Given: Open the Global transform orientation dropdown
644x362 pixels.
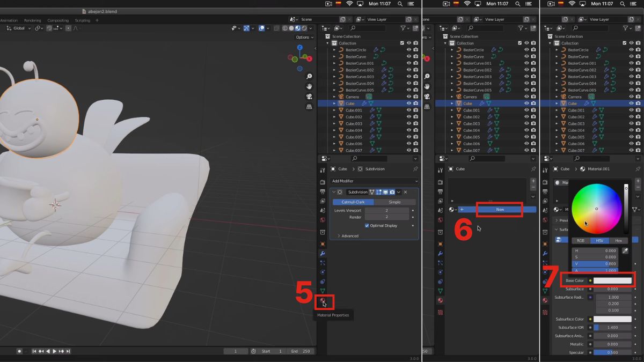Looking at the screenshot, I should tap(19, 28).
